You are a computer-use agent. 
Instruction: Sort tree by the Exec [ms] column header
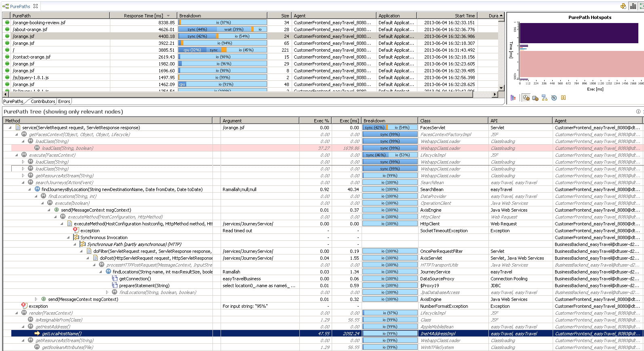[346, 121]
